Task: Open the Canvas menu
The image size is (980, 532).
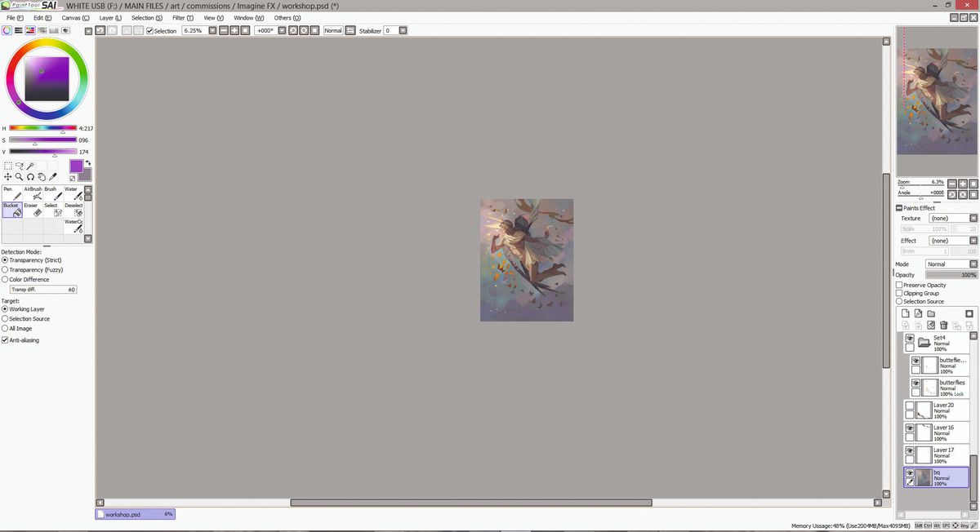Action: point(75,18)
